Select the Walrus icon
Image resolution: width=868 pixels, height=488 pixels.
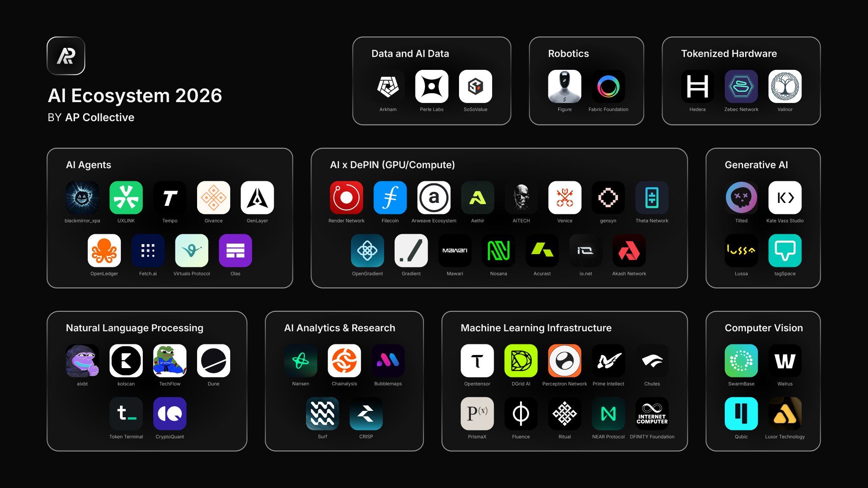[785, 360]
